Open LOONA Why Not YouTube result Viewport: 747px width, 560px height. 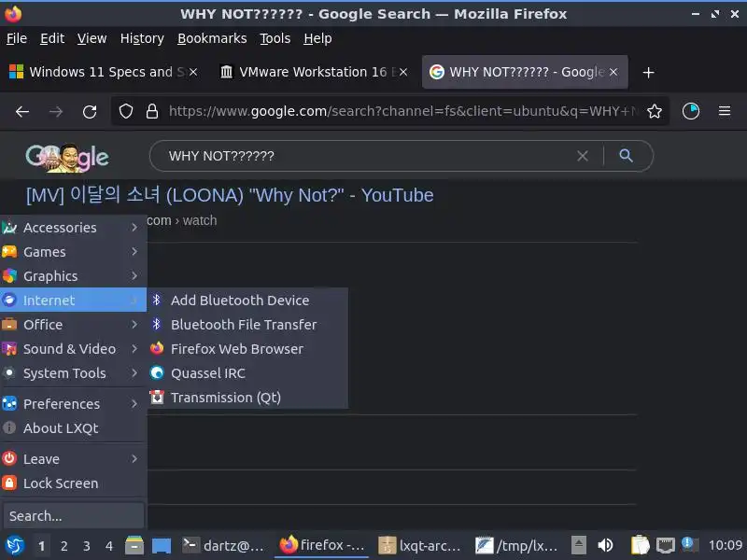click(x=230, y=195)
